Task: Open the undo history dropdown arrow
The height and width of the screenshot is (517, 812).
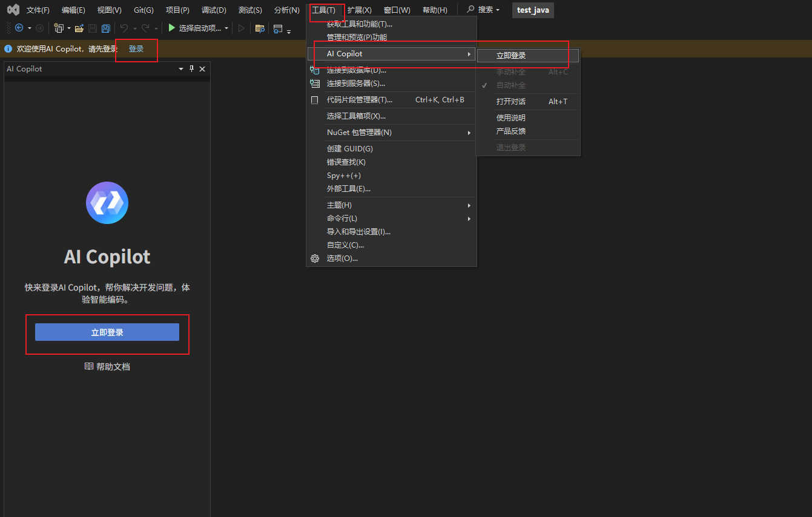Action: [134, 28]
